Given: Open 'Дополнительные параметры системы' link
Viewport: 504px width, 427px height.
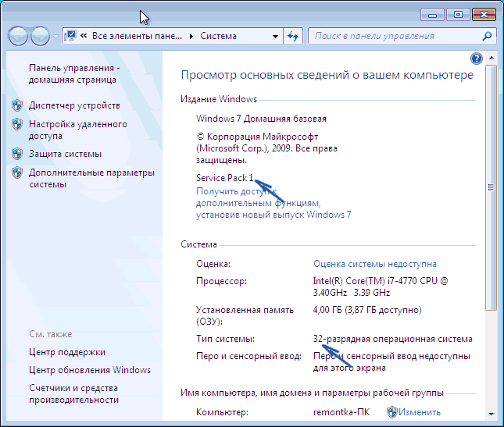Looking at the screenshot, I should click(x=91, y=179).
